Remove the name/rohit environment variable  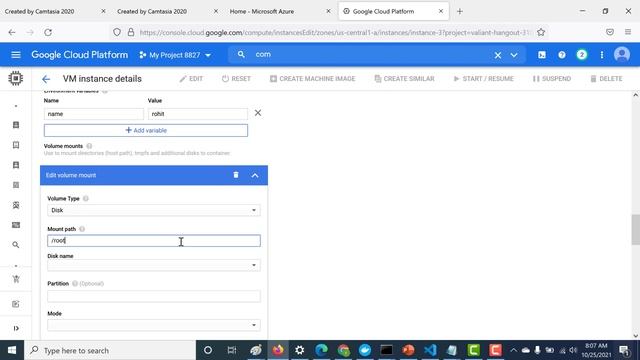click(258, 113)
